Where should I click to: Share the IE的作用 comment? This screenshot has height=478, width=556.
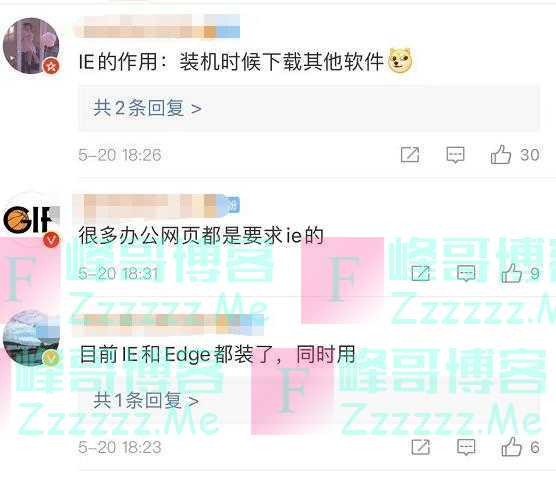coord(410,155)
